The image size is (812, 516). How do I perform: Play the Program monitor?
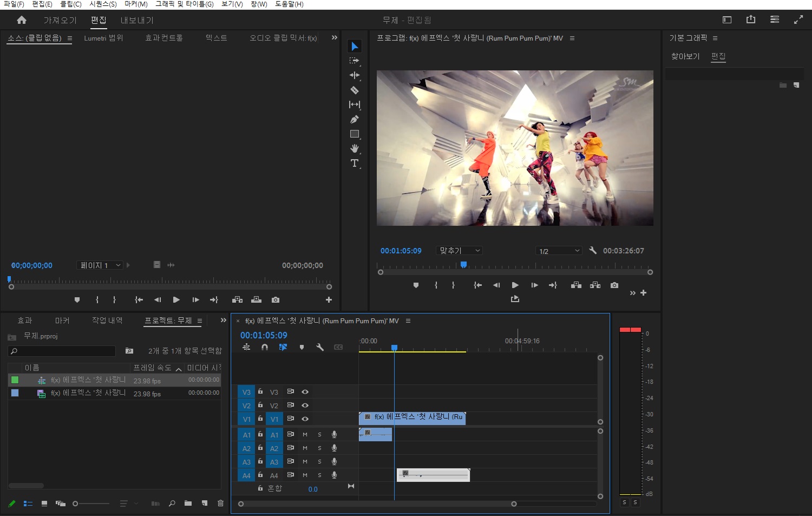coord(515,285)
